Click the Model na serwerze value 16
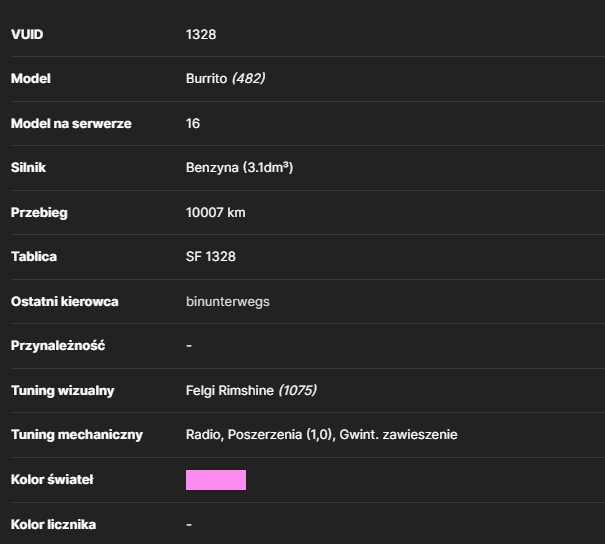This screenshot has width=605, height=544. 193,123
